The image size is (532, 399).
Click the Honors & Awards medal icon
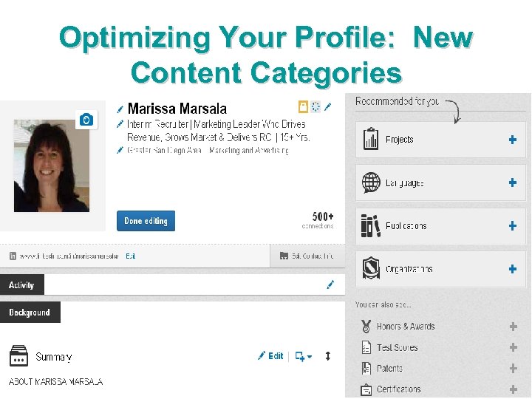point(366,326)
